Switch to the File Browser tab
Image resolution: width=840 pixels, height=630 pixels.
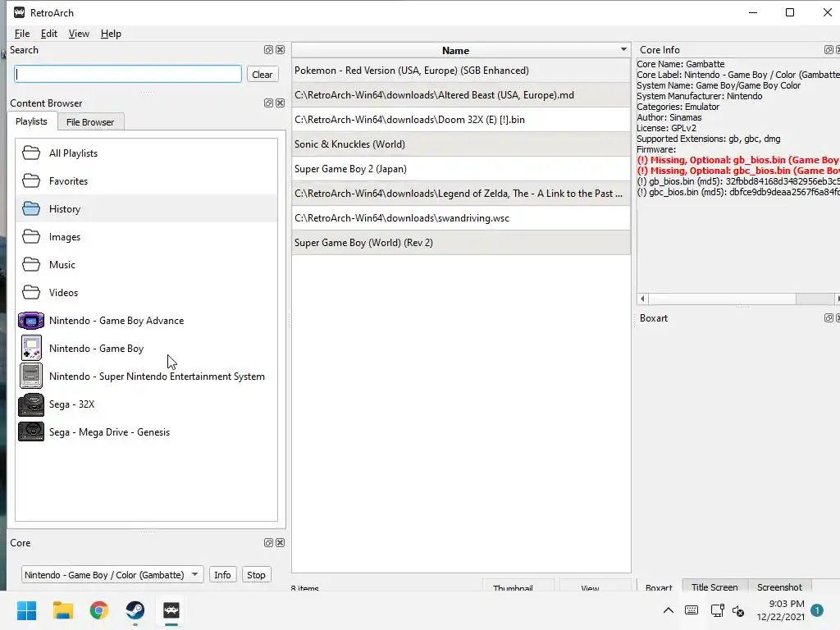coord(90,122)
